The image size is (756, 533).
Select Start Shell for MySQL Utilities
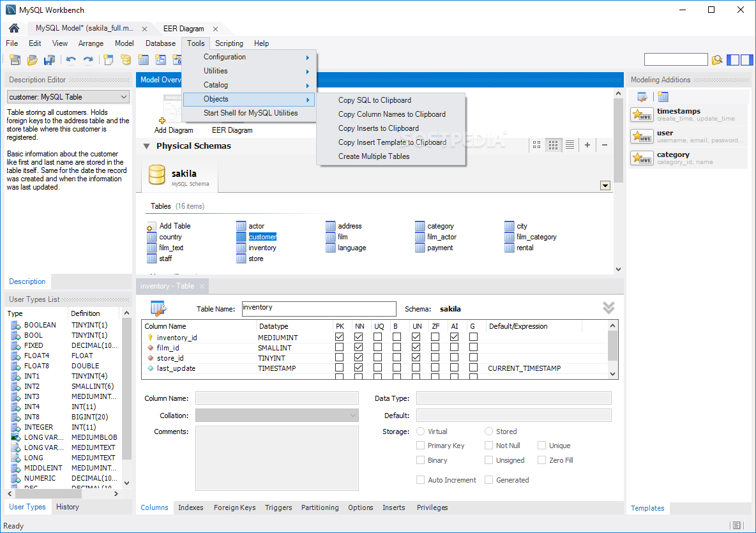click(251, 113)
